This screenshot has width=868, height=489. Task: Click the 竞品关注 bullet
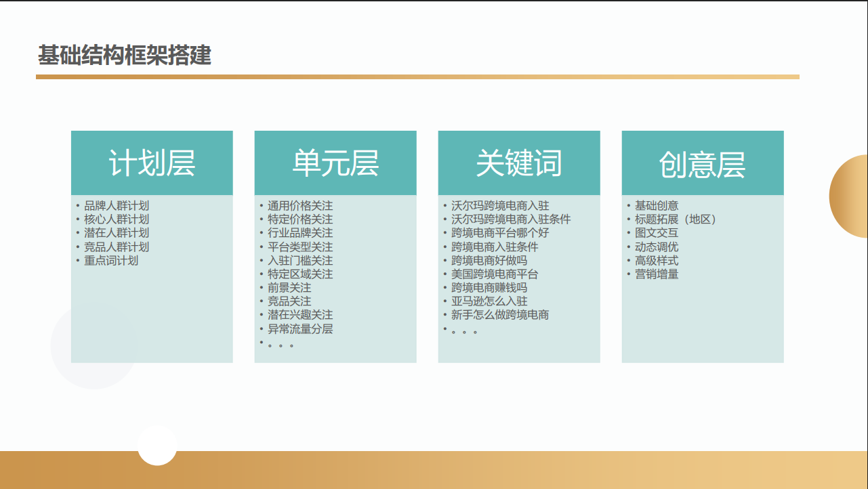[289, 301]
